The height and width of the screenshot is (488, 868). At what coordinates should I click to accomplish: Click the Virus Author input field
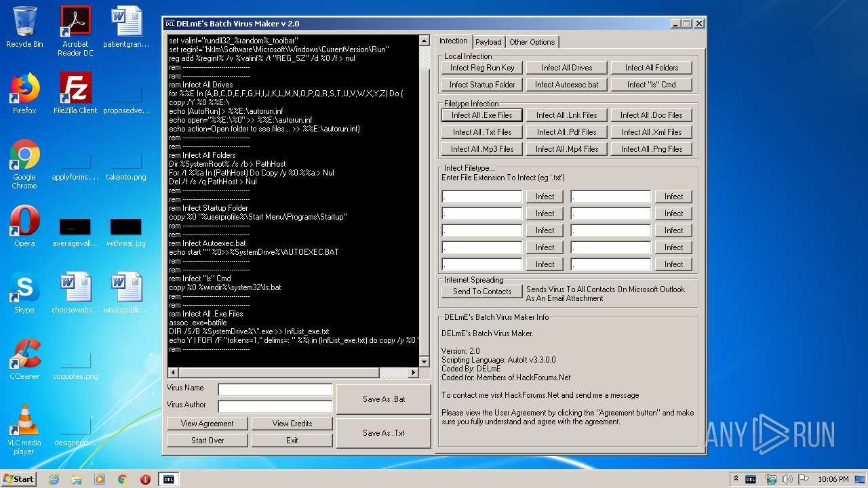coord(275,406)
